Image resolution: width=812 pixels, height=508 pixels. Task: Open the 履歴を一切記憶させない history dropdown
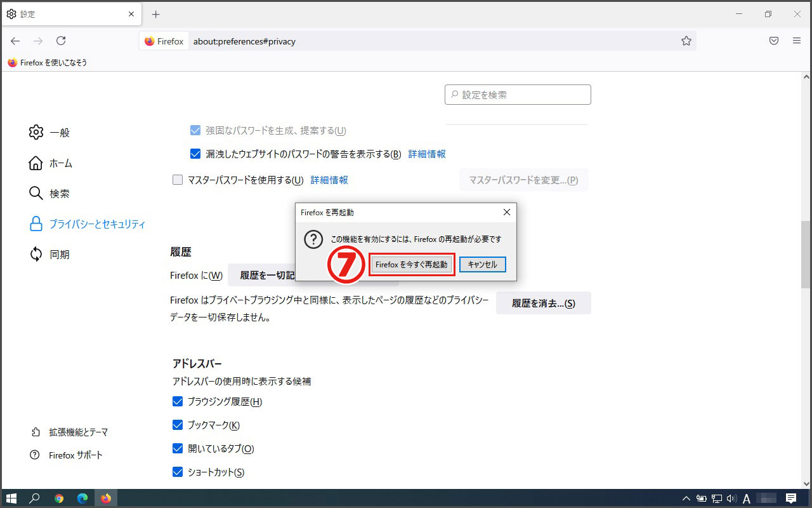tap(313, 276)
